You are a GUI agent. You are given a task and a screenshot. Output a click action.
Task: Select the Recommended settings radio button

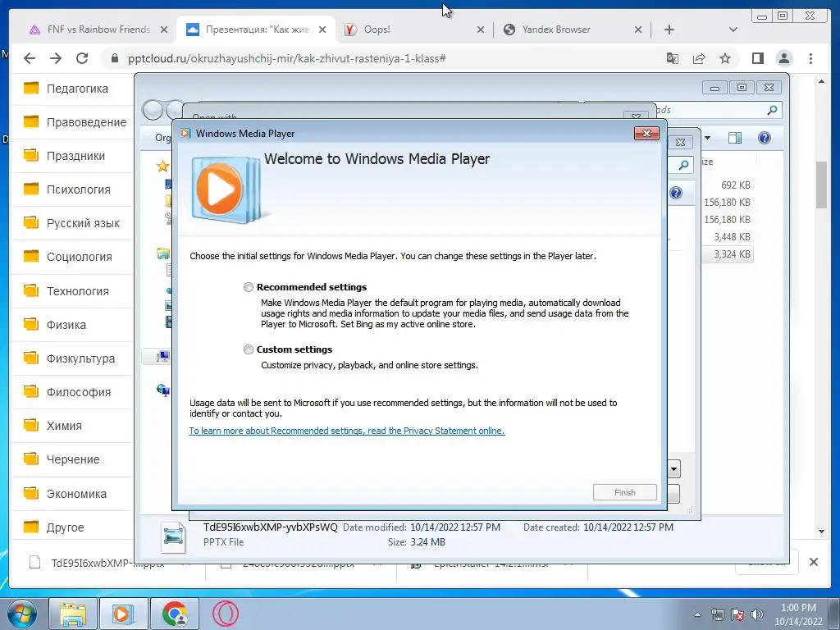tap(248, 287)
